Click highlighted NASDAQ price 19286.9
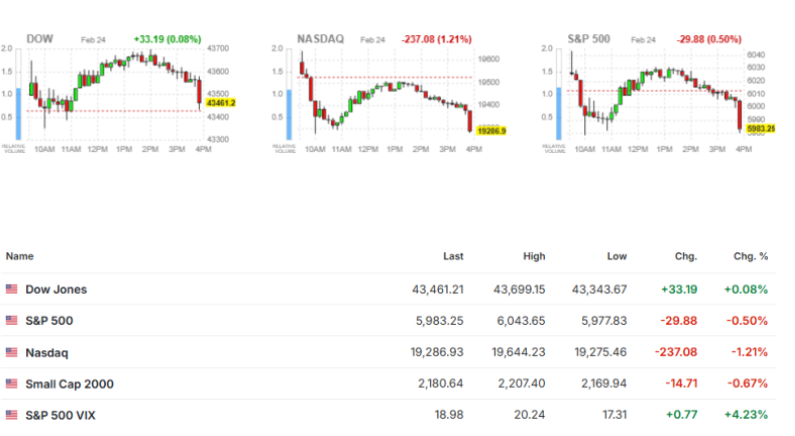 [491, 131]
